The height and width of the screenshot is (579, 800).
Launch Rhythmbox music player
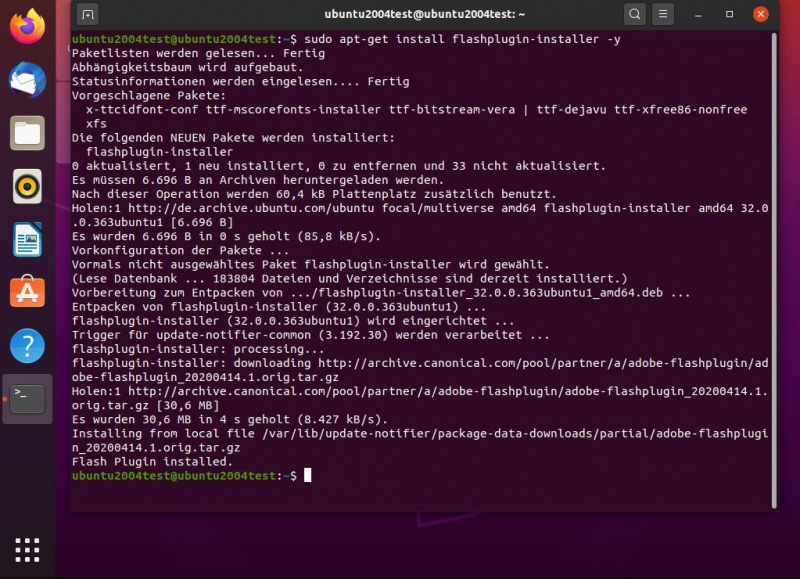(x=27, y=186)
